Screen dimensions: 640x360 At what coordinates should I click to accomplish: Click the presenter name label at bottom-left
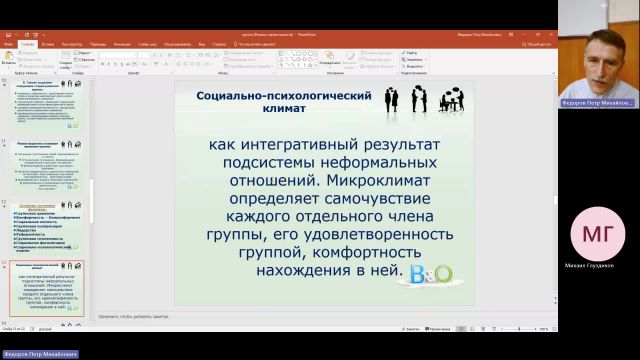click(40, 354)
